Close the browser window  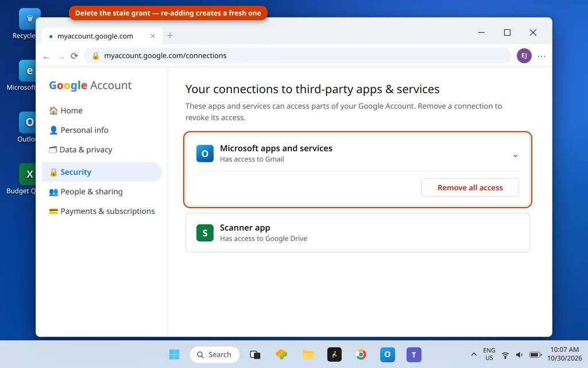pyautogui.click(x=533, y=33)
